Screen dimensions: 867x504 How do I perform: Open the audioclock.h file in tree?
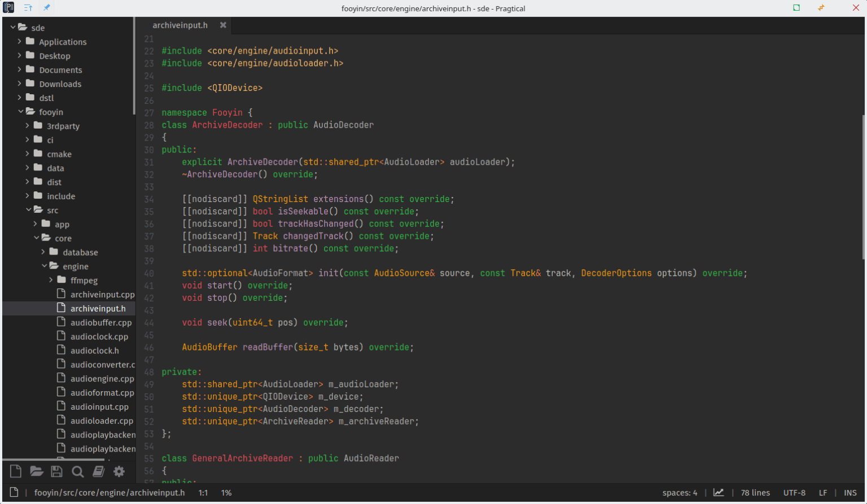click(x=95, y=350)
